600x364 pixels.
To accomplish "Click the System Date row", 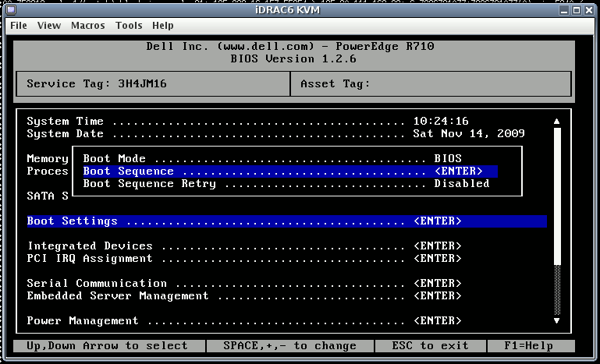I will click(275, 134).
